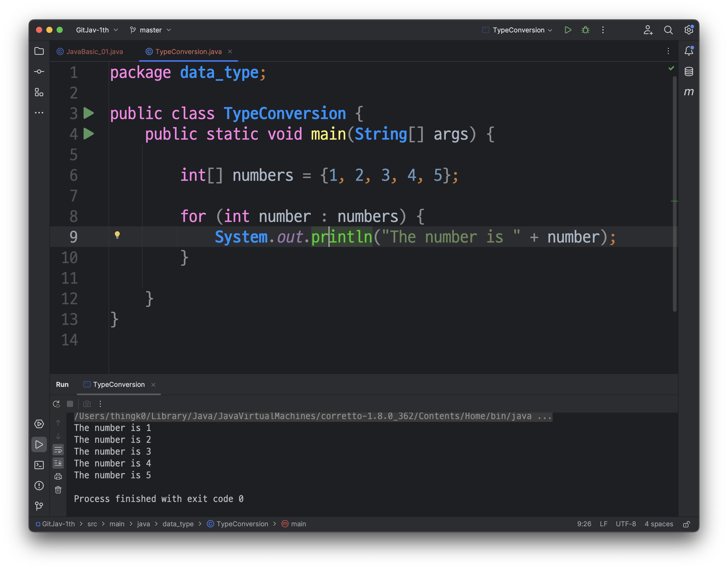Open the Commit tool window icon
Screen dimensions: 728x570
(x=39, y=72)
